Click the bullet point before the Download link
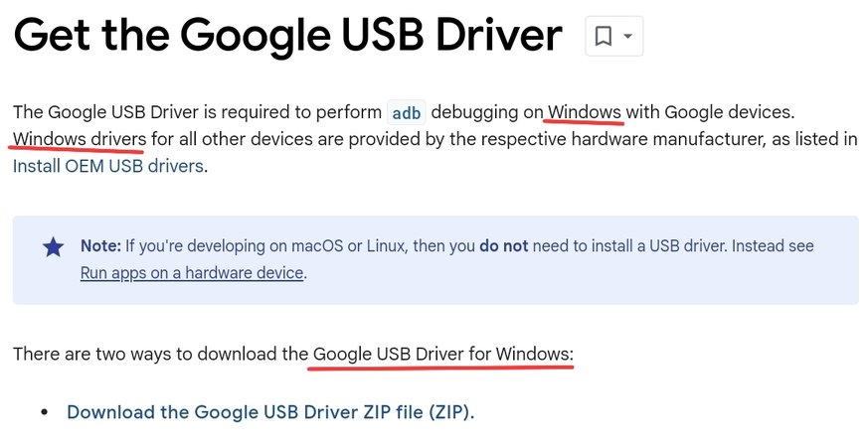 click(x=45, y=412)
